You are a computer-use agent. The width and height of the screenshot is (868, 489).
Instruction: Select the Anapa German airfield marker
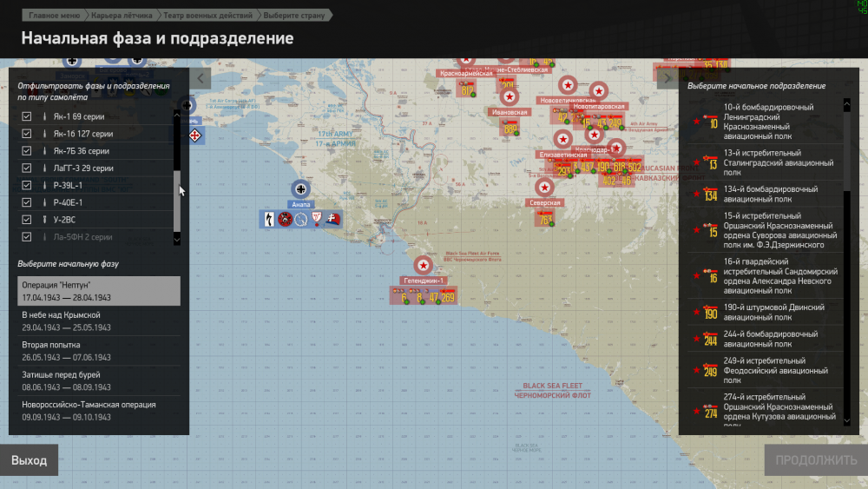[300, 189]
